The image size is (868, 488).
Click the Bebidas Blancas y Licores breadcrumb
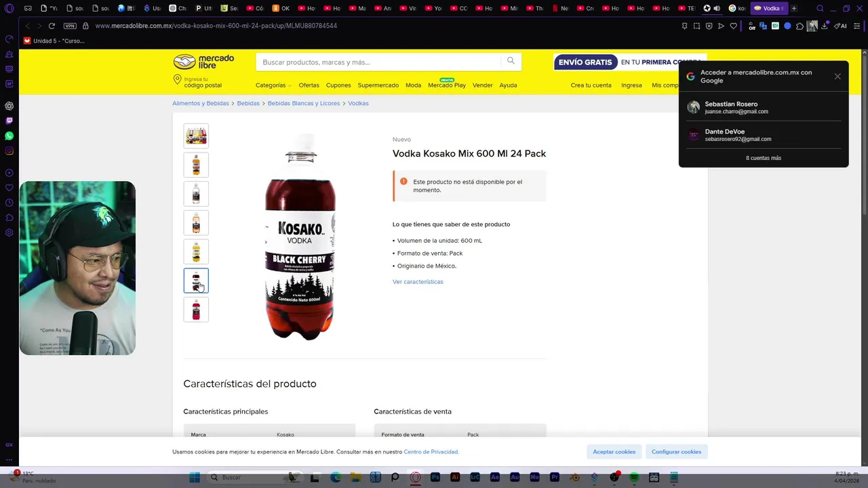coord(304,103)
